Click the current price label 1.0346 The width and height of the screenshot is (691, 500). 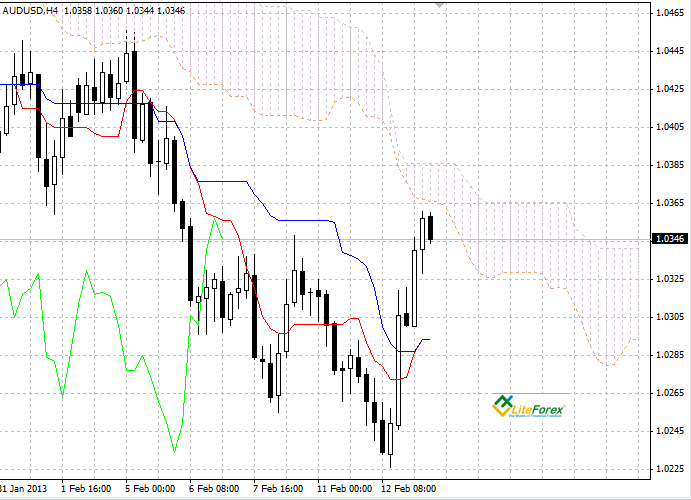[669, 238]
